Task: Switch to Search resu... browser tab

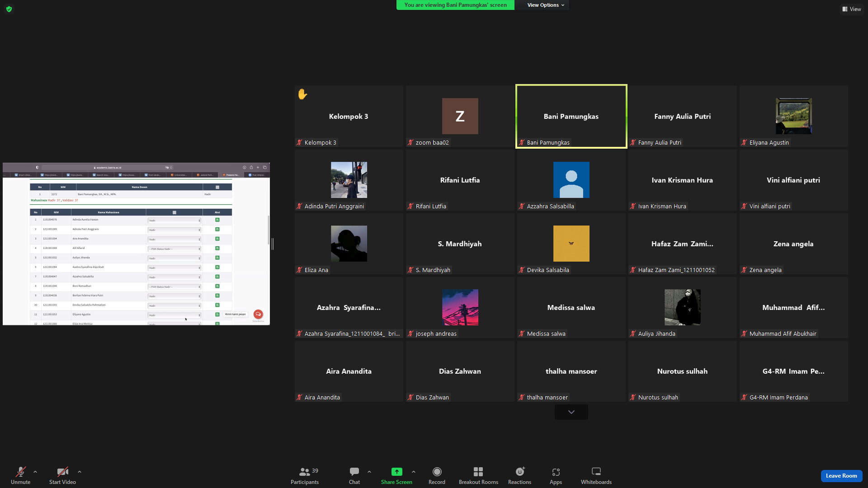Action: [101, 175]
